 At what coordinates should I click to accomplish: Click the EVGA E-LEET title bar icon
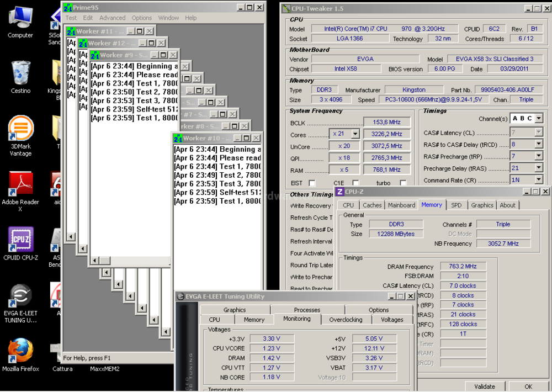(x=181, y=296)
